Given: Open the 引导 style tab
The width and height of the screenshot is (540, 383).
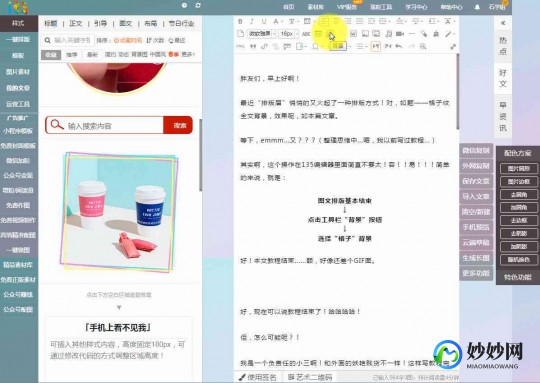Looking at the screenshot, I should (101, 23).
